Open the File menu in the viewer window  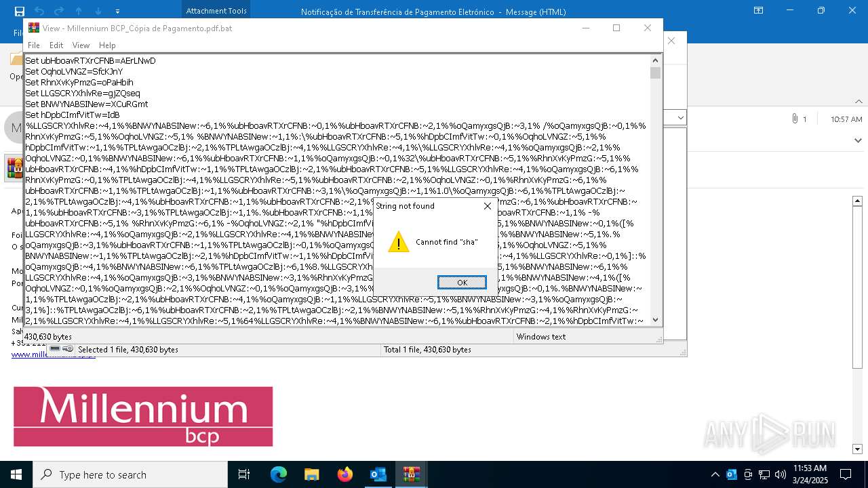33,45
